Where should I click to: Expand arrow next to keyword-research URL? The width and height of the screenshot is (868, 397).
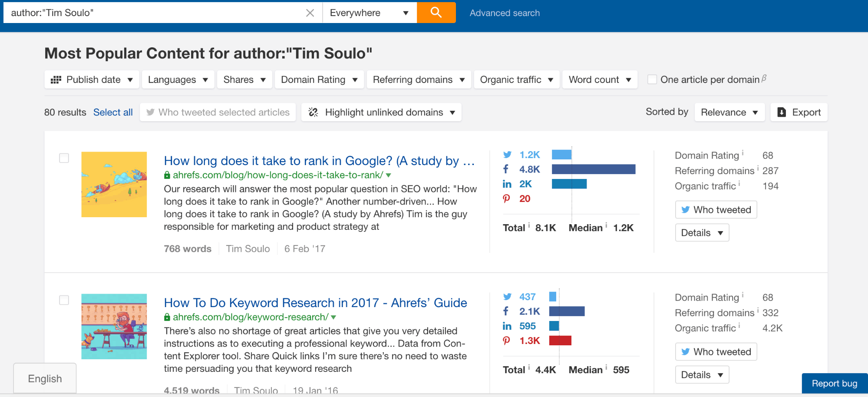[x=333, y=318]
